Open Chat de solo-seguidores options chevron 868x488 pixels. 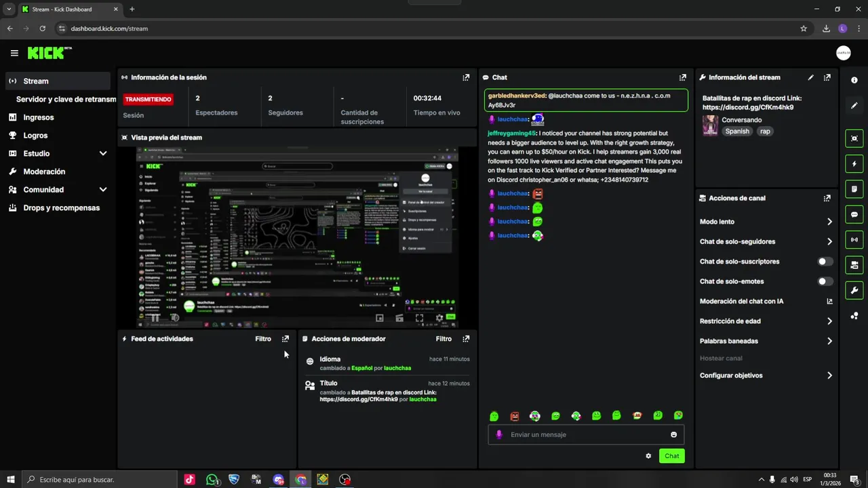click(829, 241)
